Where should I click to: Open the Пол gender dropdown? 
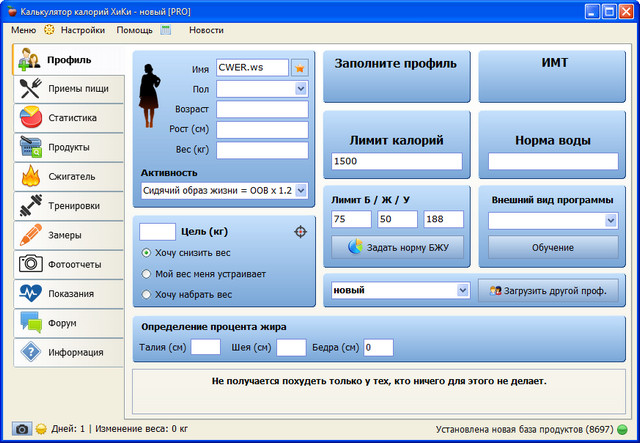[301, 89]
